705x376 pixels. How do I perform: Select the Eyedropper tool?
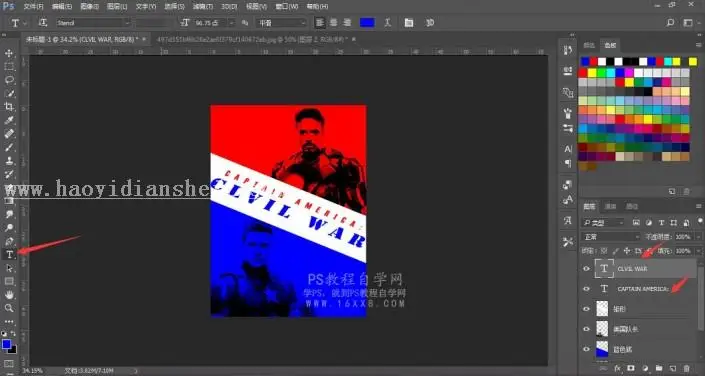pyautogui.click(x=9, y=120)
